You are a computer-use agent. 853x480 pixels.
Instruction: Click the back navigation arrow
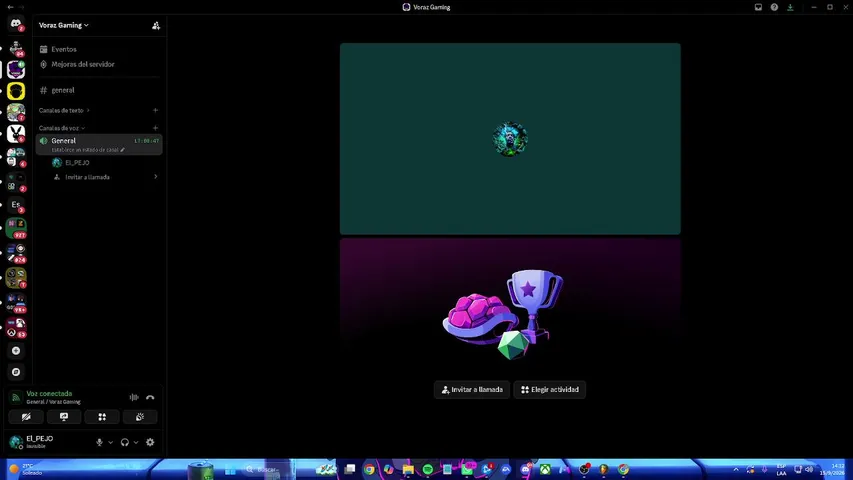pyautogui.click(x=10, y=7)
